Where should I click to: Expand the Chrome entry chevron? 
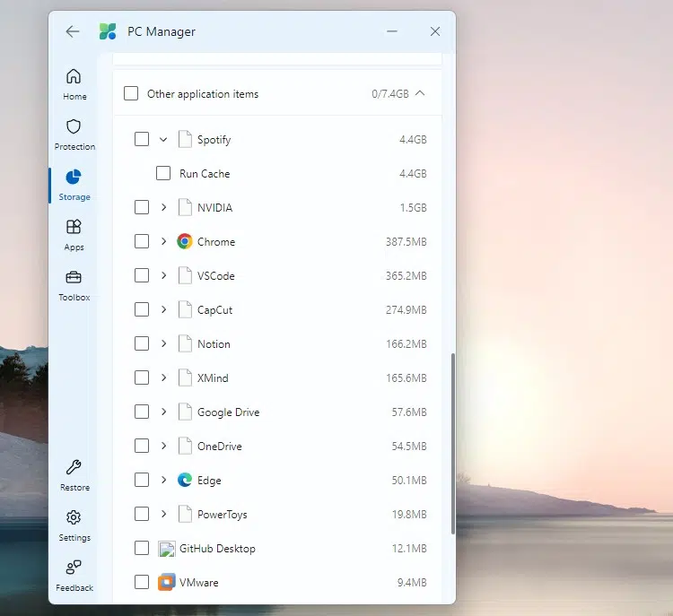(x=163, y=242)
